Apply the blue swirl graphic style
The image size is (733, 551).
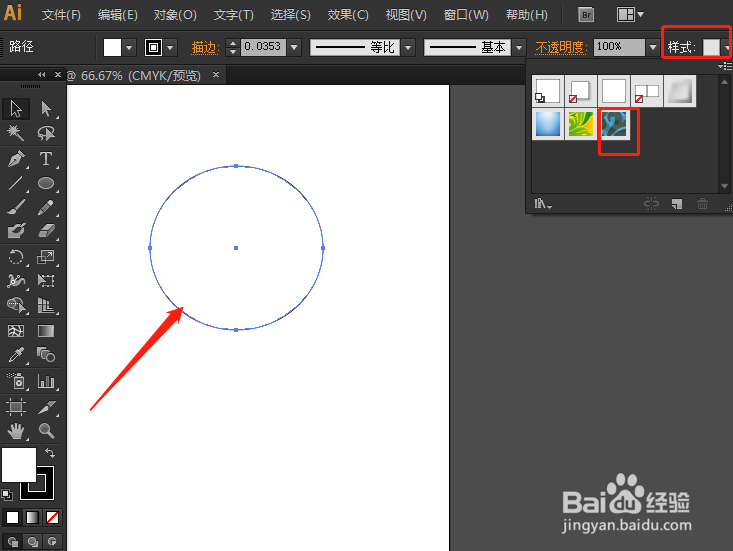pos(614,124)
